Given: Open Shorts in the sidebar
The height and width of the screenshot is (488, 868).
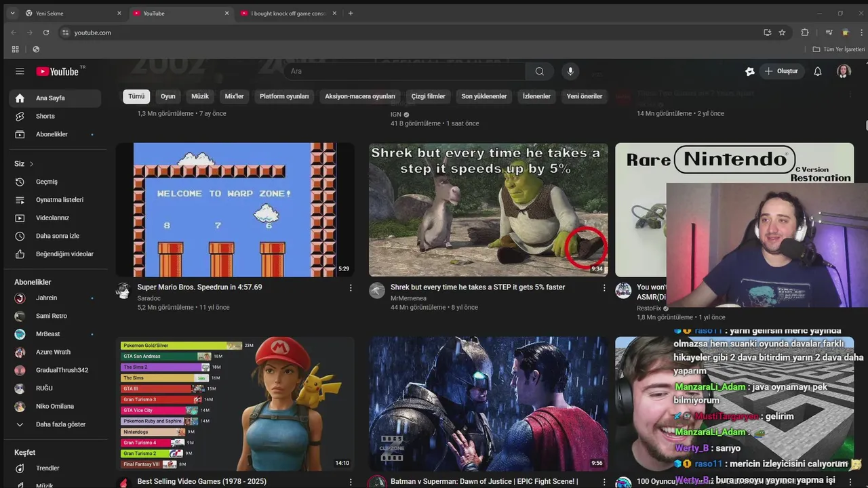Looking at the screenshot, I should point(55,116).
